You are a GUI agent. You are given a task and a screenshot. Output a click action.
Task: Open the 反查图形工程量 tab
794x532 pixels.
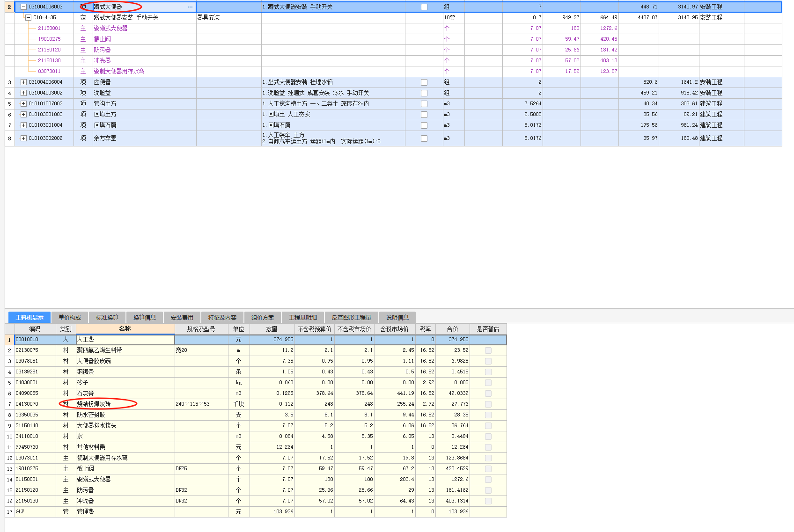tap(352, 317)
